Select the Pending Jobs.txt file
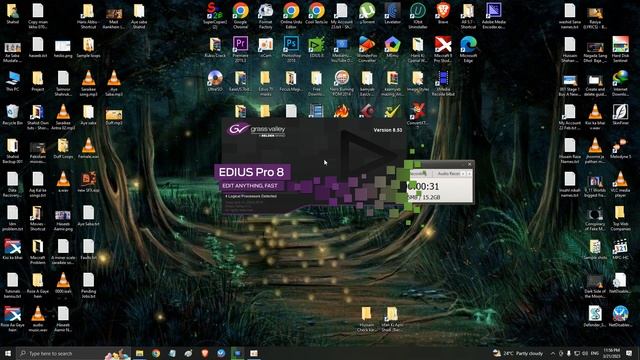This screenshot has width=640, height=360. click(x=89, y=285)
